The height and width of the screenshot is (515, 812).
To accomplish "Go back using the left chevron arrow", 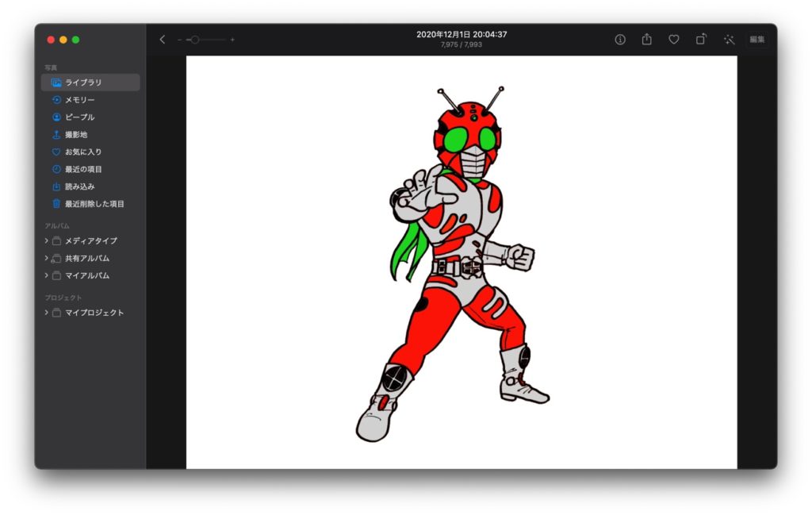I will tap(162, 40).
